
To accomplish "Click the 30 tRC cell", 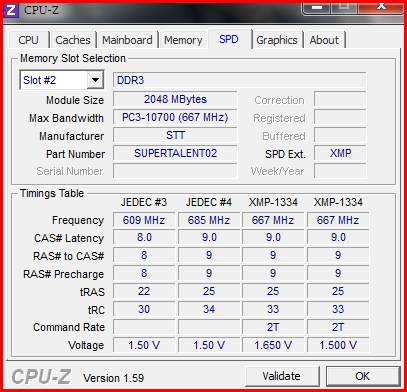I will click(144, 309).
